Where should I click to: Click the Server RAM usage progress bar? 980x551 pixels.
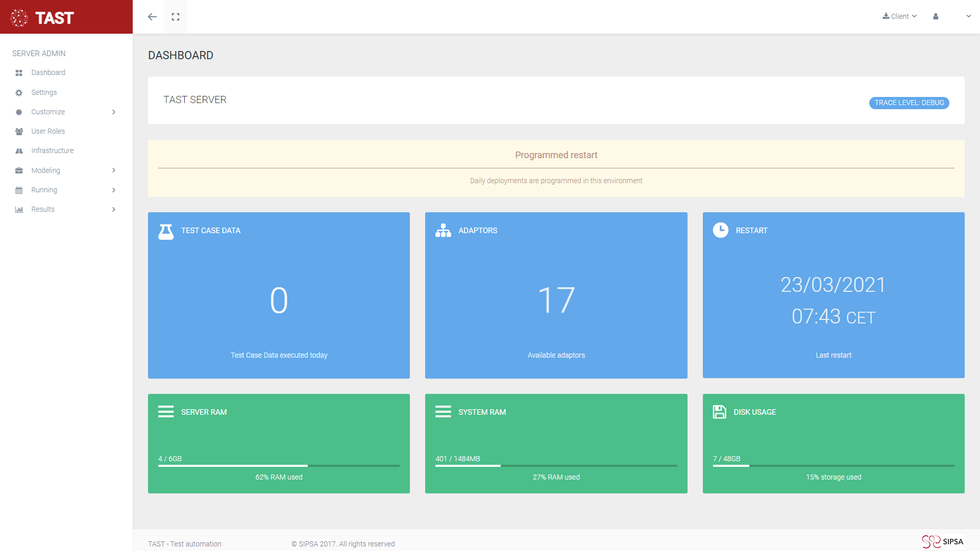click(x=279, y=466)
